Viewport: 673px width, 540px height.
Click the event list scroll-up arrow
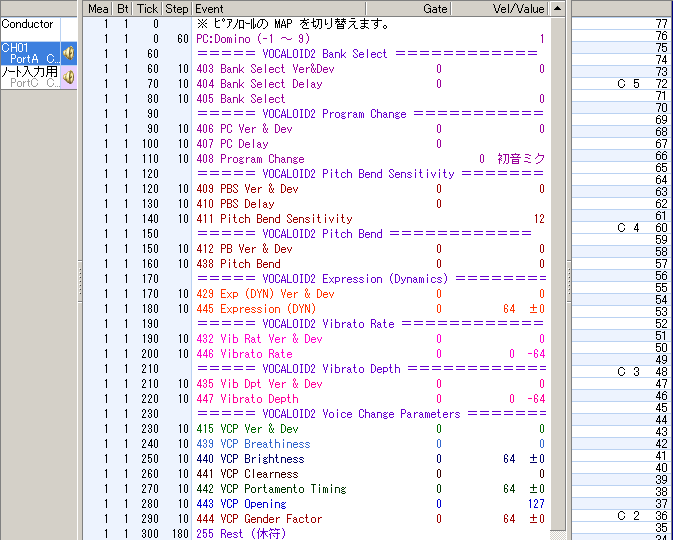tap(557, 9)
